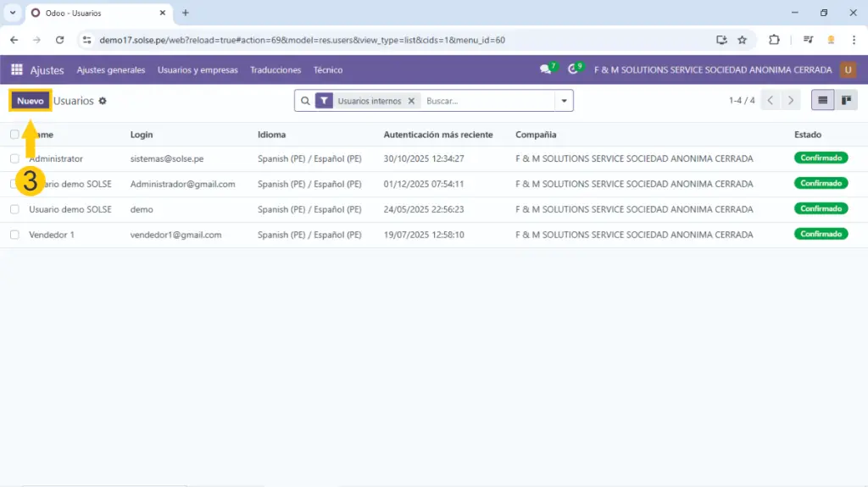Switch to kanban view
Viewport: 868px width, 487px height.
[845, 101]
